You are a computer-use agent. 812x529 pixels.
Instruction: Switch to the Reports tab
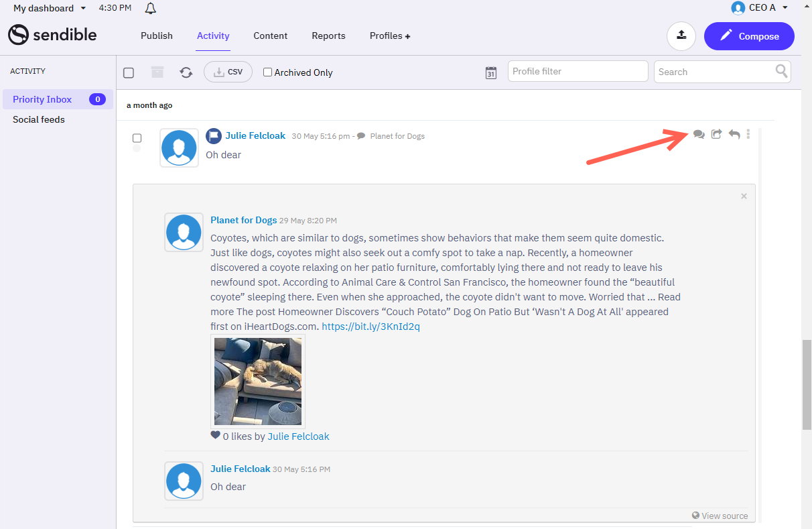tap(328, 36)
